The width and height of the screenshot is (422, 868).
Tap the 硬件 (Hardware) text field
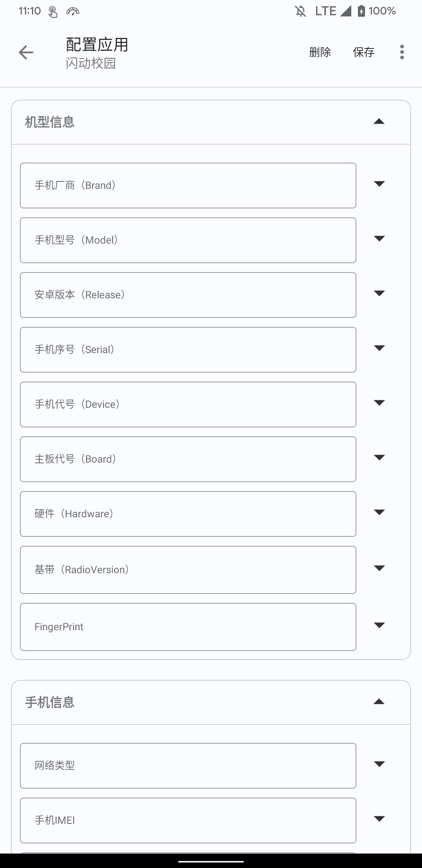(188, 514)
